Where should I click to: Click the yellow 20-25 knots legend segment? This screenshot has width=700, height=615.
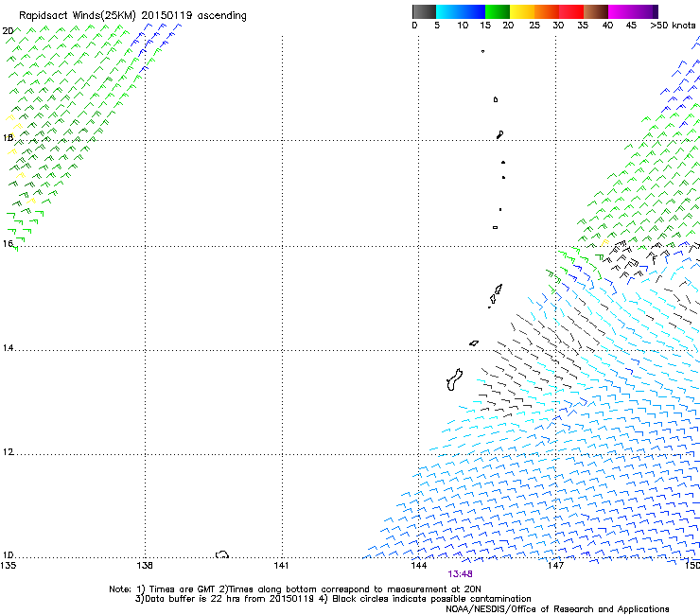pyautogui.click(x=522, y=11)
